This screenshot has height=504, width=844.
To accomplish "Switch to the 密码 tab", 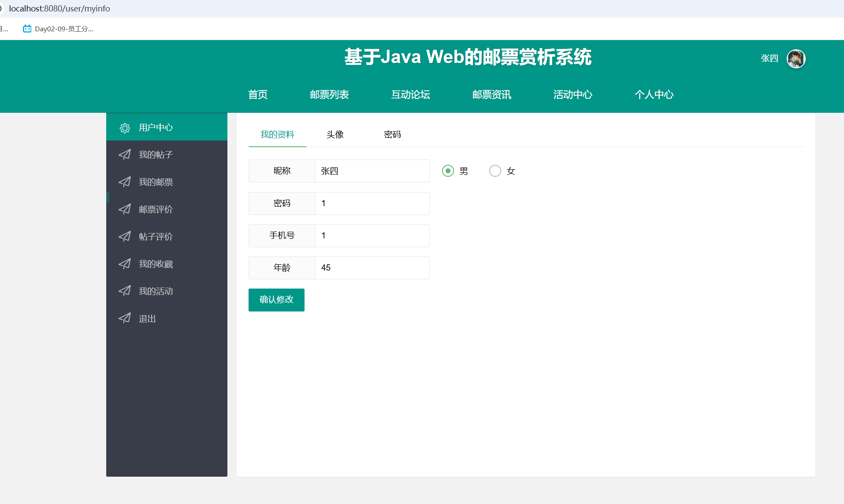I will pyautogui.click(x=392, y=134).
